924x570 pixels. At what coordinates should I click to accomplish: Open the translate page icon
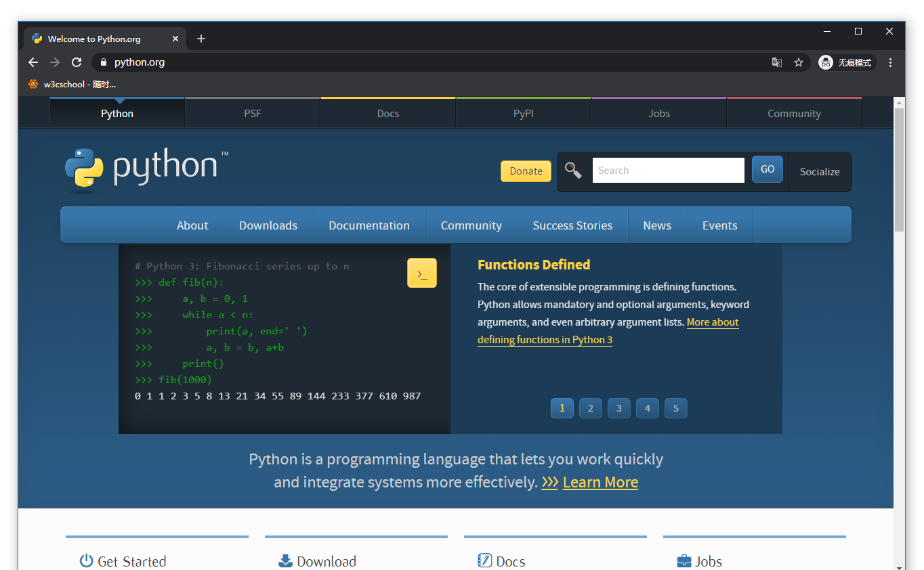777,62
